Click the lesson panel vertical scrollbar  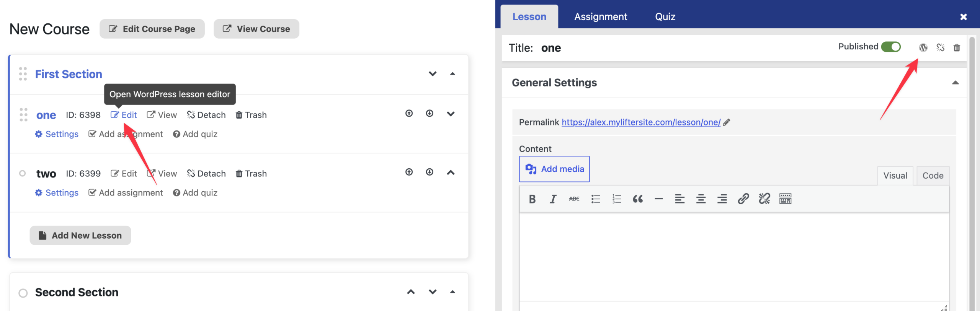(x=972, y=174)
